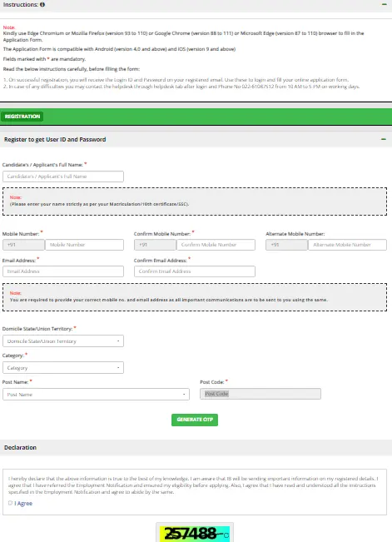Open the Domicile State/Union Territory dropdown
Screen dimensions: 392x542
[x=63, y=341]
